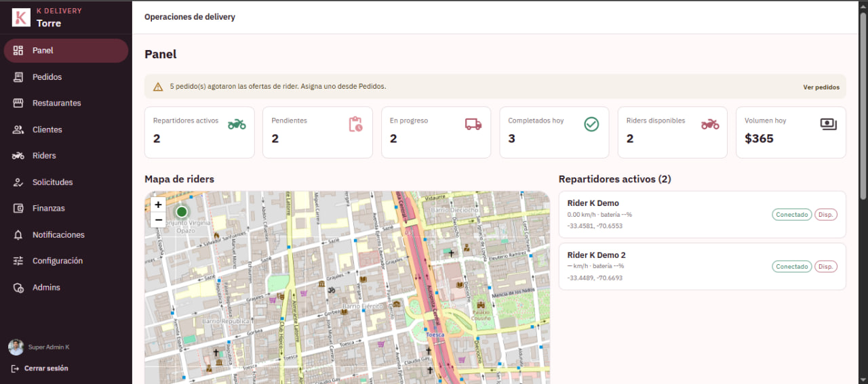Open the Clientes page

[x=66, y=129]
